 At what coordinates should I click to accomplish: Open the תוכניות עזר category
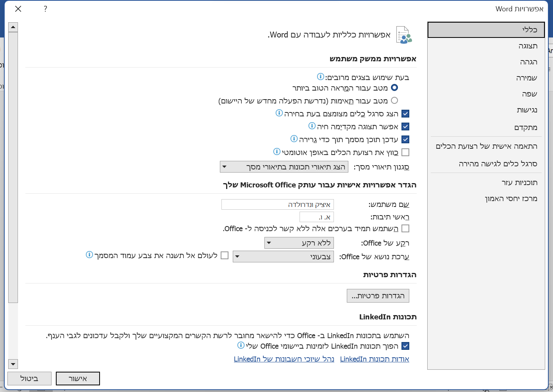pyautogui.click(x=486, y=182)
